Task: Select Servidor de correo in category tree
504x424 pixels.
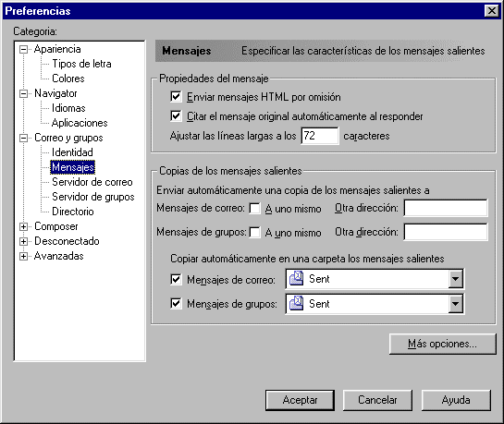Action: point(92,182)
